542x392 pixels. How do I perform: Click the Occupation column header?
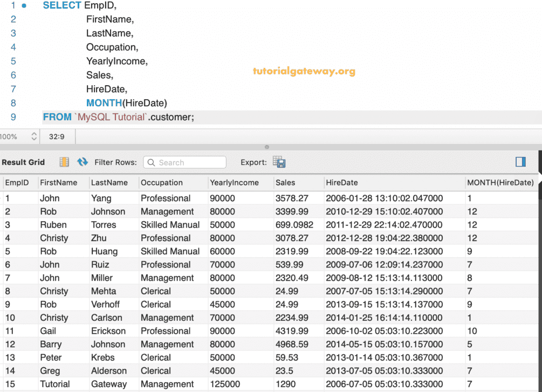162,183
